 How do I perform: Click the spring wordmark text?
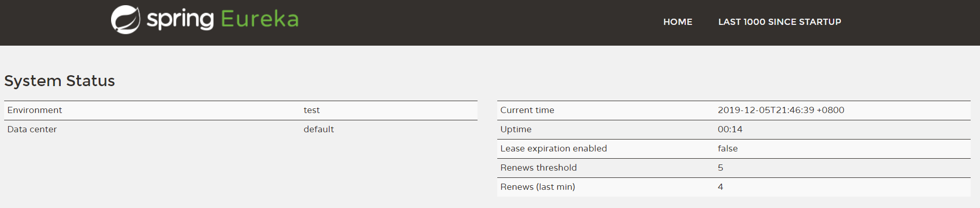(x=180, y=20)
